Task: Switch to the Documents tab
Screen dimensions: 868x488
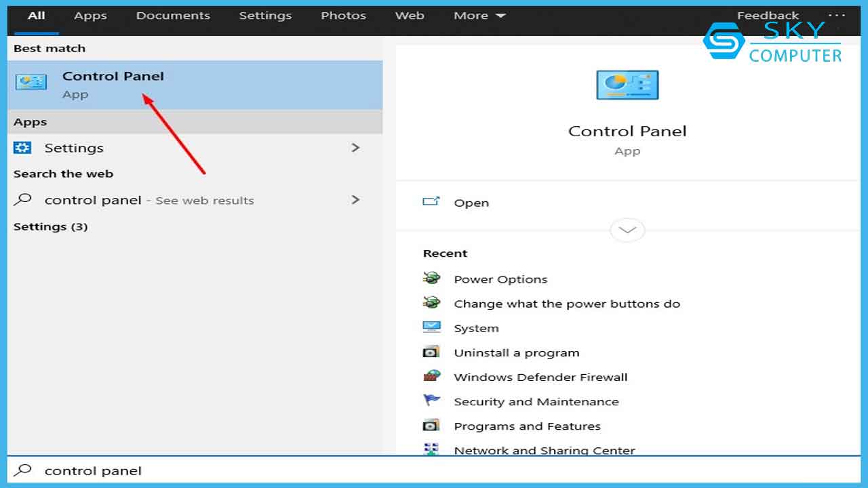Action: point(173,16)
